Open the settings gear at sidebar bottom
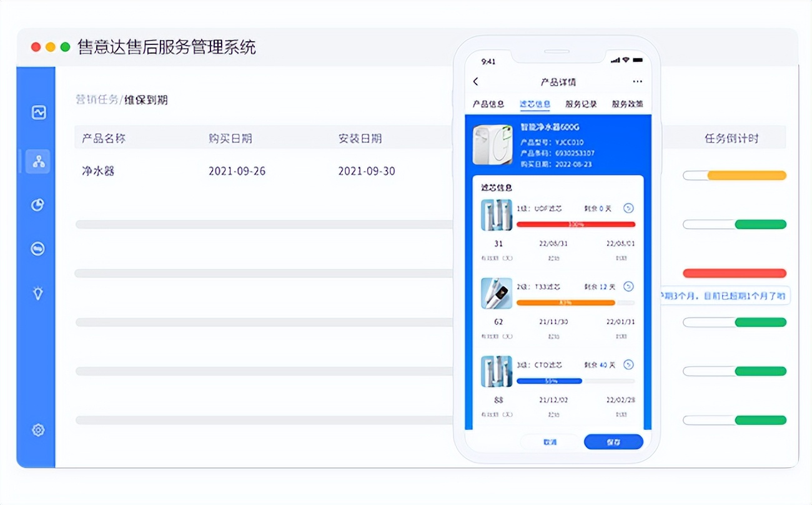The height and width of the screenshot is (505, 812). point(37,430)
